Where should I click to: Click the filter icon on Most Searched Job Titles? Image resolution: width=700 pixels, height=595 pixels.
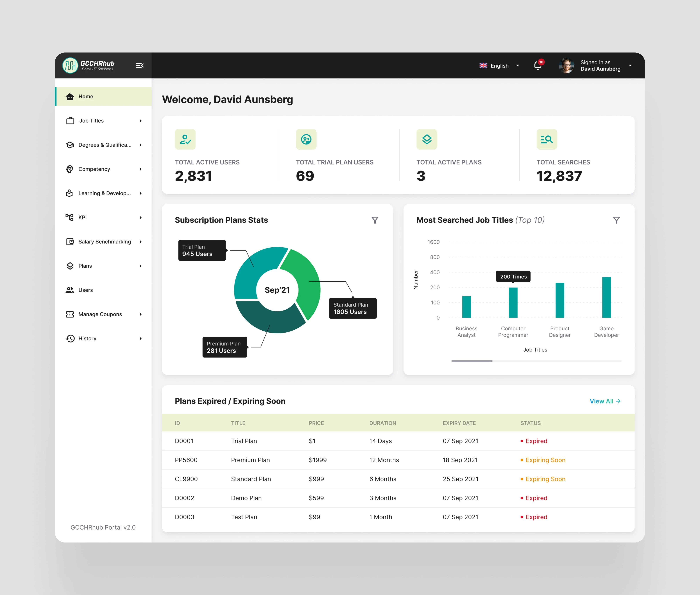(x=617, y=220)
